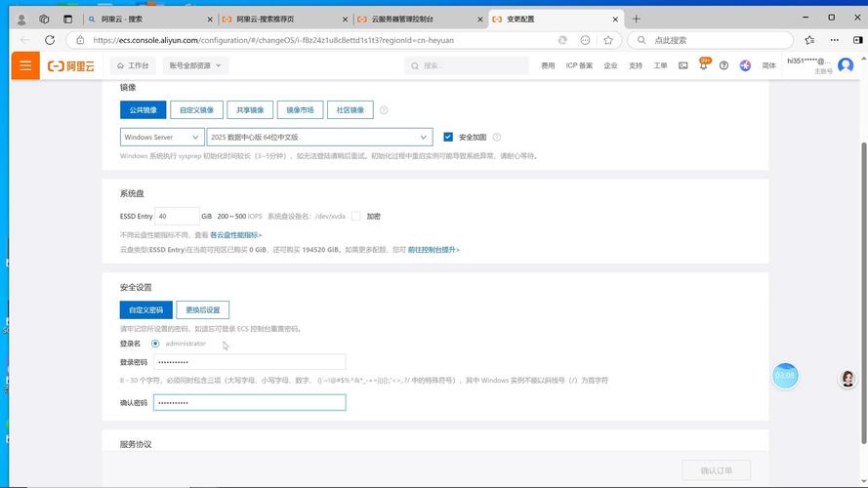Image resolution: width=868 pixels, height=488 pixels.
Task: Switch to 阿里云 - 搜索 tab
Action: point(150,19)
